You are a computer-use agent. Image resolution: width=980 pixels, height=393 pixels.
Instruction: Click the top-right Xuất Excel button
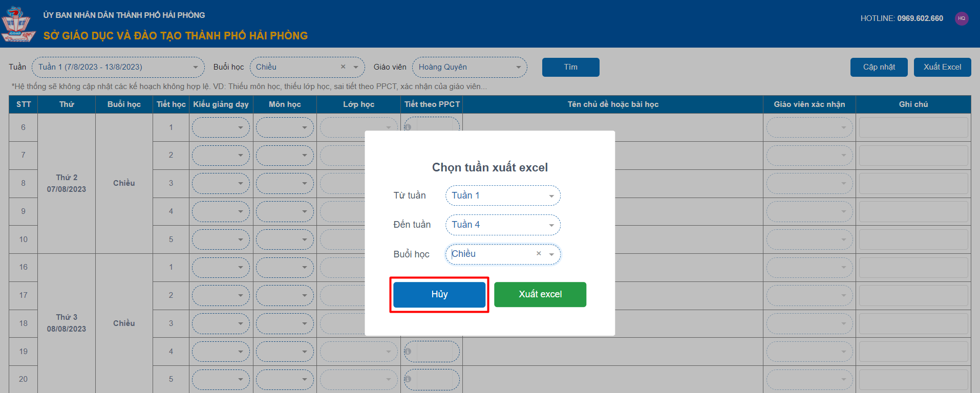coord(942,67)
